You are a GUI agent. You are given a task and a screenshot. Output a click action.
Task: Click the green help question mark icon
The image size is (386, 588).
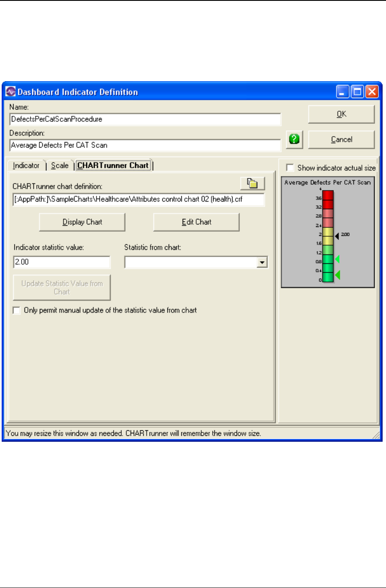pyautogui.click(x=294, y=139)
